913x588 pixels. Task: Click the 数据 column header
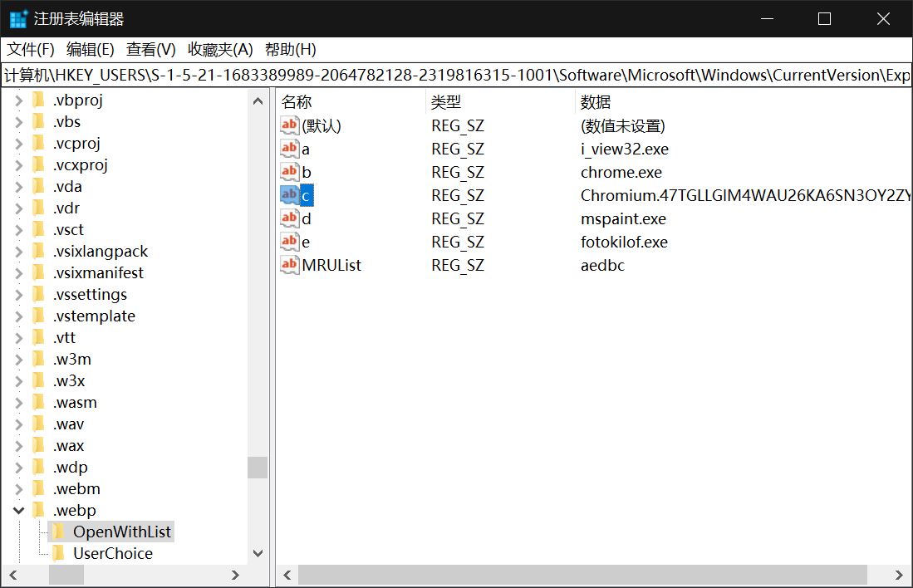point(596,102)
